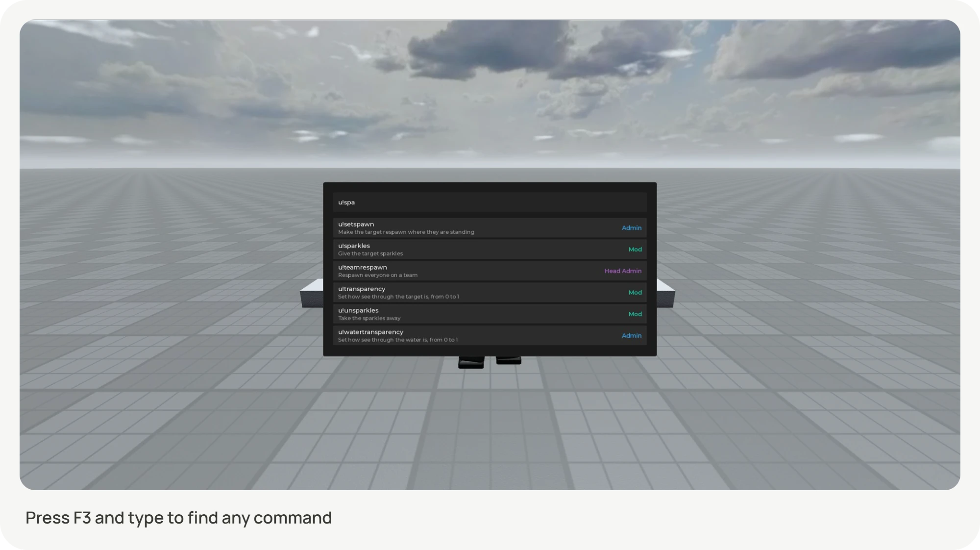The height and width of the screenshot is (550, 980).
Task: Select the u!watertransparency command row
Action: [x=490, y=336]
